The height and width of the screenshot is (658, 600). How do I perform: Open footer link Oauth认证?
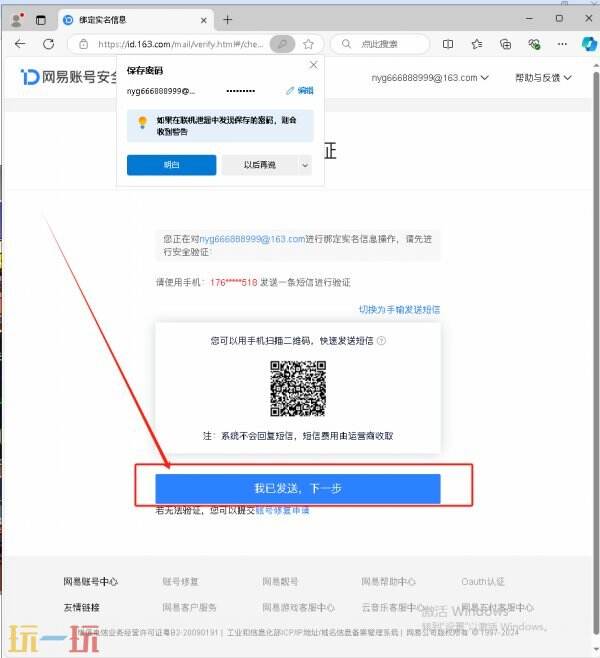coord(483,582)
